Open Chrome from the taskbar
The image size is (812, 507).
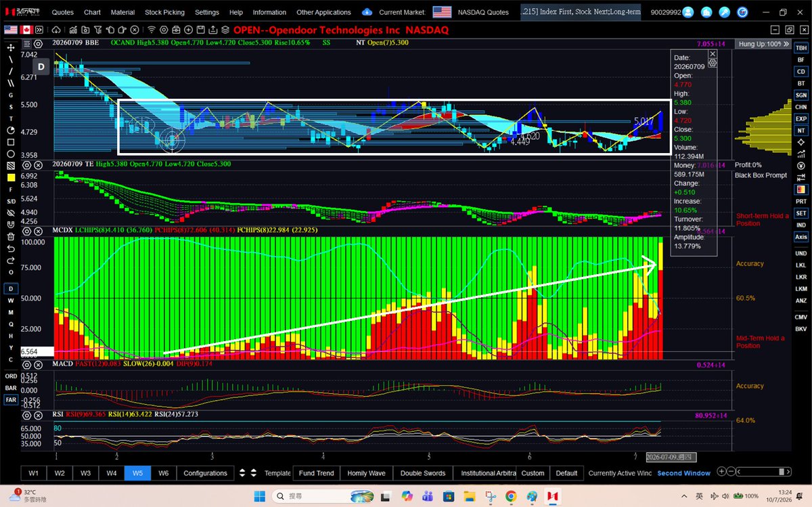point(511,497)
